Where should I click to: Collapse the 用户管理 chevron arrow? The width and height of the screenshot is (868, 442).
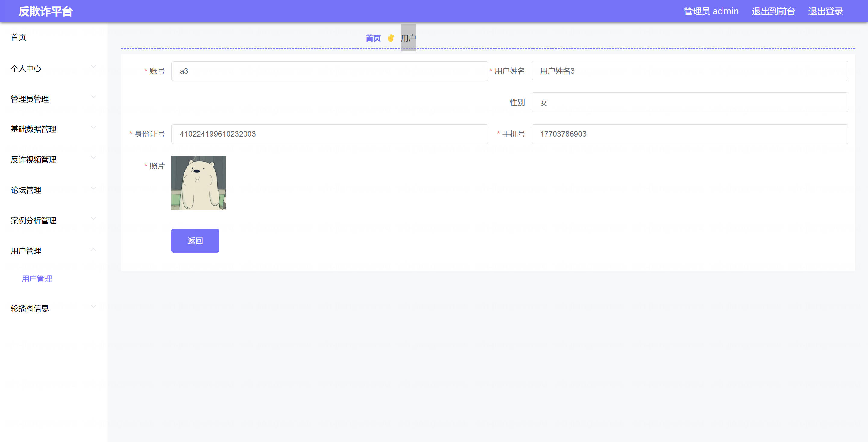click(x=93, y=249)
